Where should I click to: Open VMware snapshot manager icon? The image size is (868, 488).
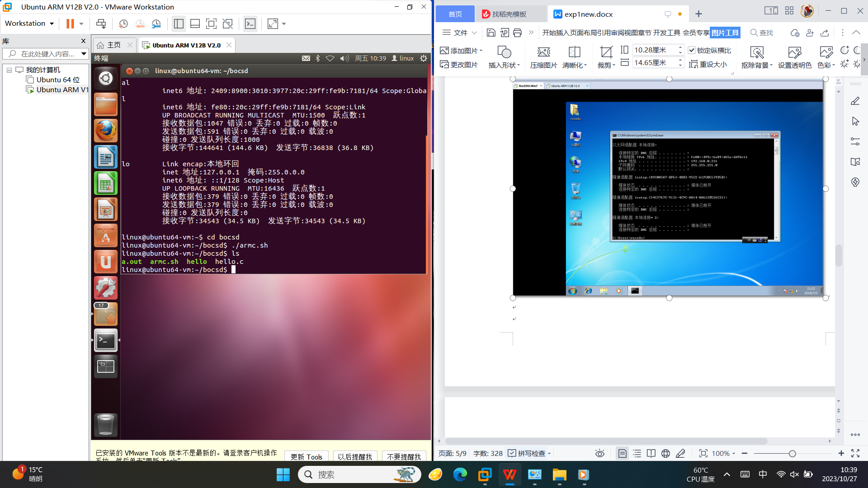coord(156,24)
